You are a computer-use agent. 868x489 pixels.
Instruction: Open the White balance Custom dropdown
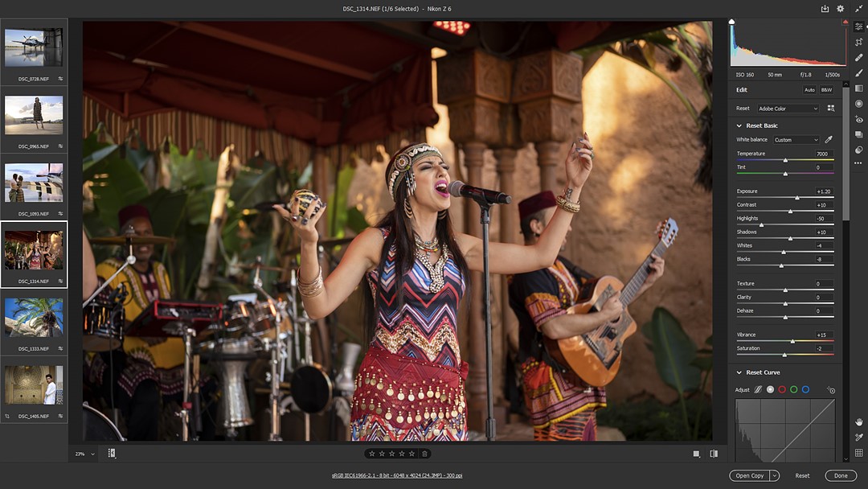pyautogui.click(x=796, y=140)
